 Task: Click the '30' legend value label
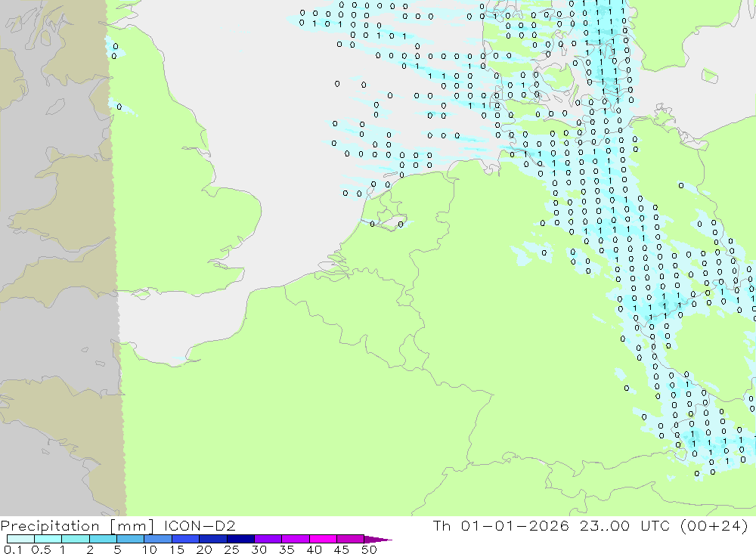259,549
